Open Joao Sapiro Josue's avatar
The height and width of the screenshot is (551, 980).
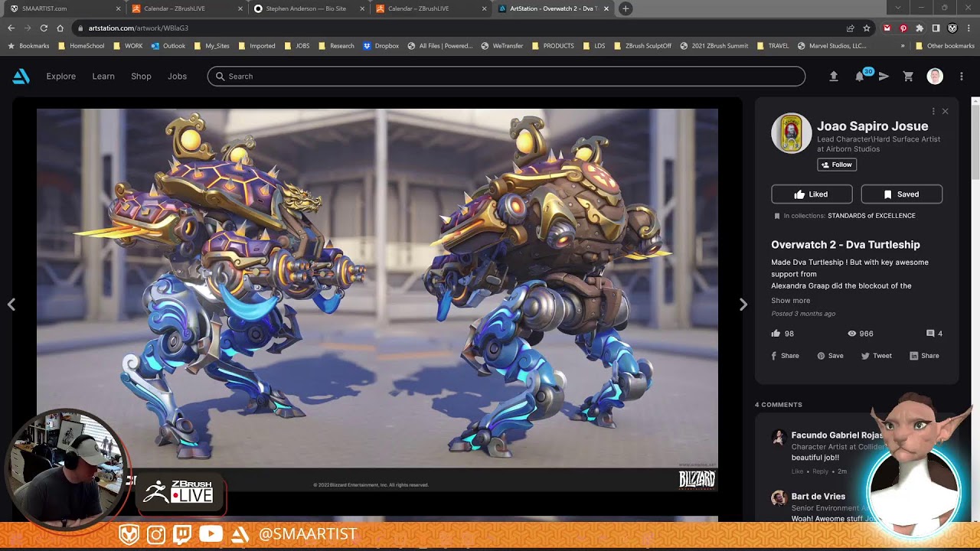point(791,133)
